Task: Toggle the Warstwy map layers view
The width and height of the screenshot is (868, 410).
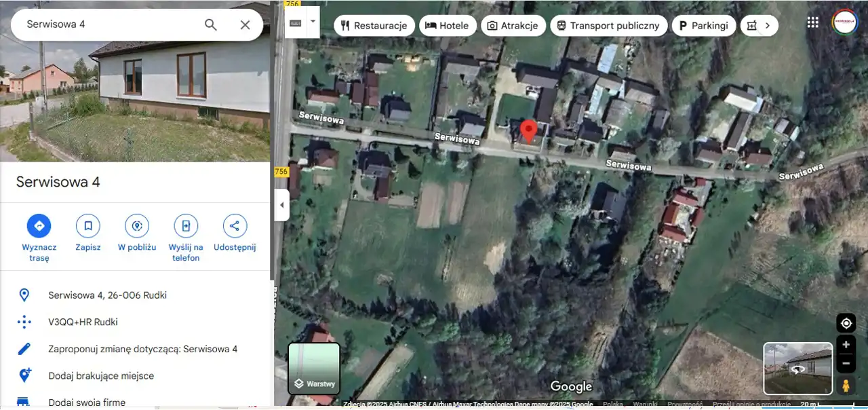Action: pyautogui.click(x=314, y=369)
